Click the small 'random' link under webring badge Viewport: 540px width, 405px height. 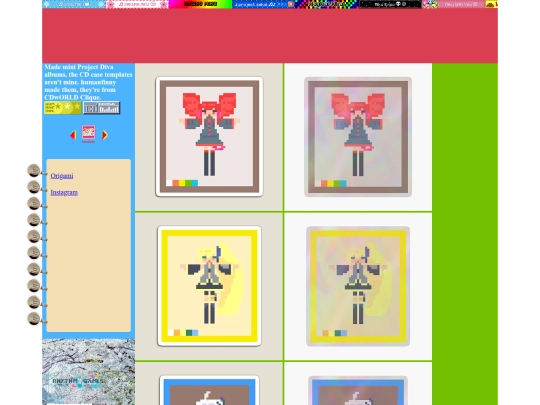point(89,142)
